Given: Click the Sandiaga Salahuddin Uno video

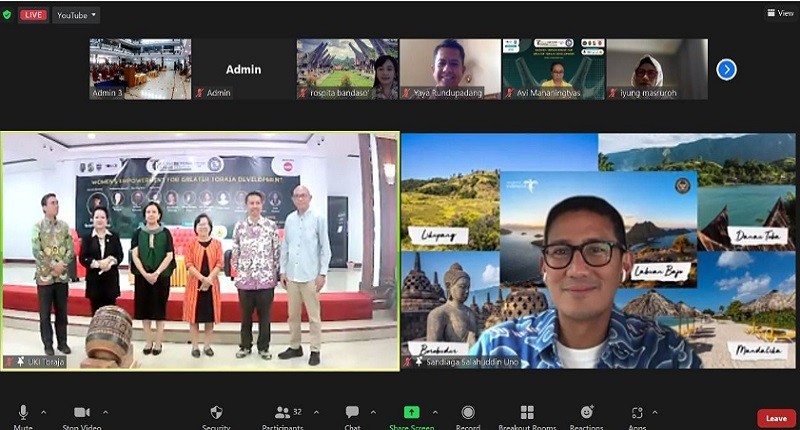Looking at the screenshot, I should pyautogui.click(x=598, y=251).
